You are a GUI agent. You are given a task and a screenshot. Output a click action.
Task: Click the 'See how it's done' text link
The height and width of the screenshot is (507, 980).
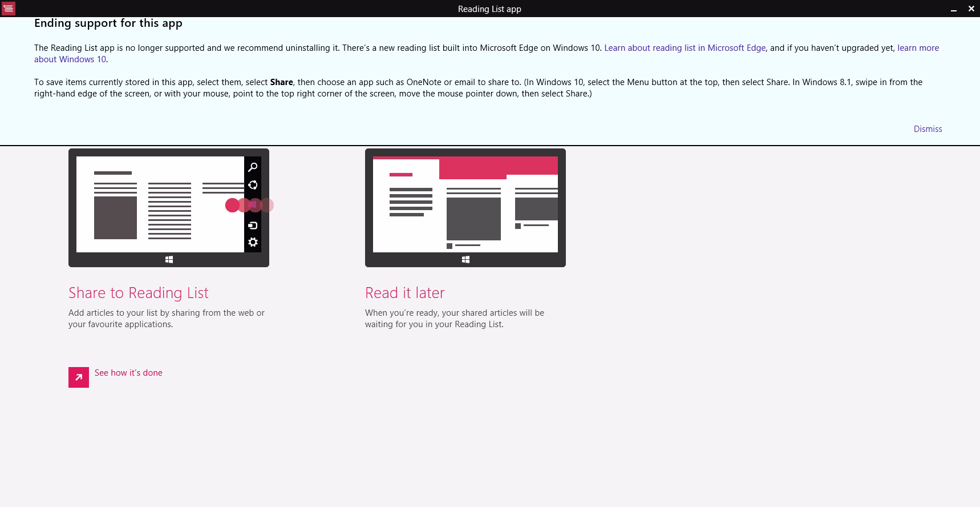(x=128, y=373)
